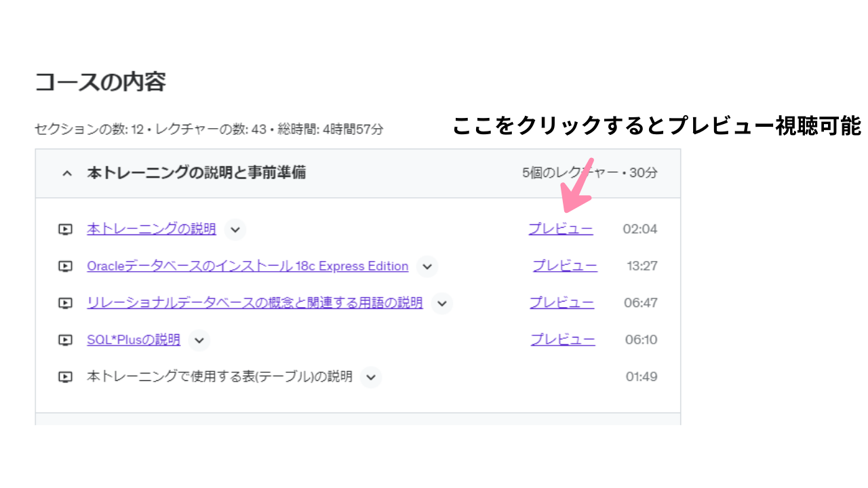Expand details arrow for リレーショナルデータベースの概念 lecture
Viewport: 868px width, 488px height.
click(441, 303)
